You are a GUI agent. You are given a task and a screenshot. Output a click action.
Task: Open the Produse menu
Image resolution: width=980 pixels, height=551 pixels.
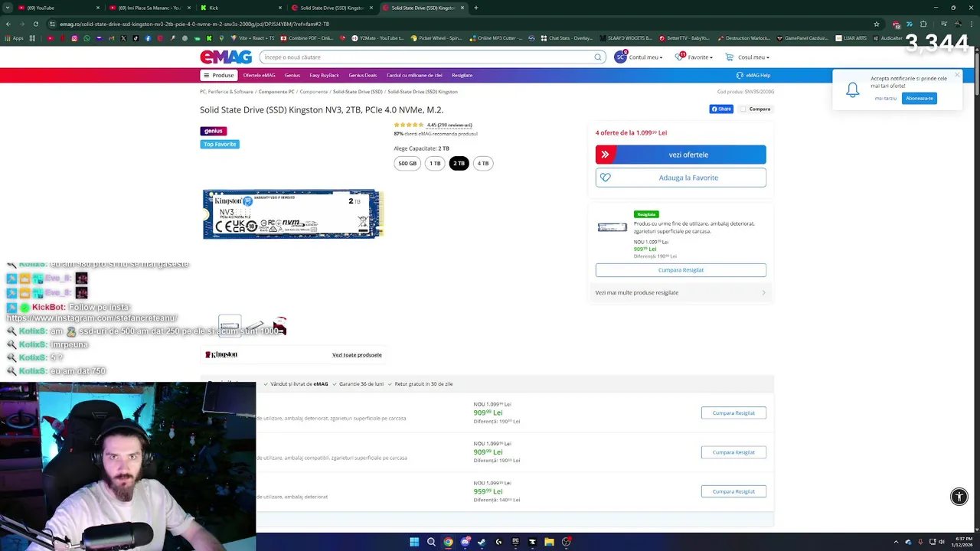click(219, 76)
